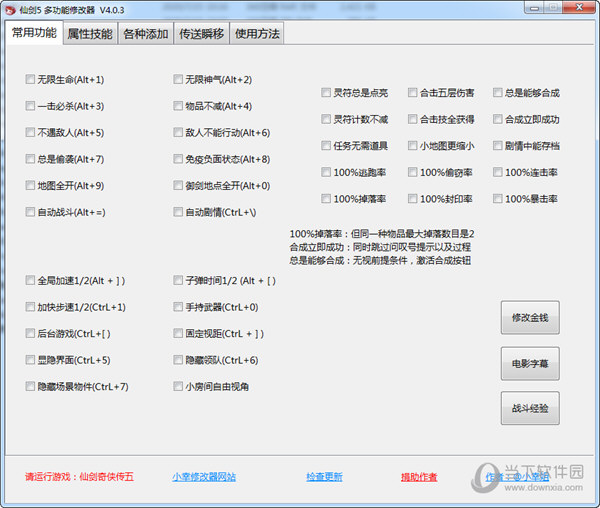This screenshot has height=508, width=600.
Task: Minimize the 仙剑5 多功能修改器 window
Action: tap(534, 8)
